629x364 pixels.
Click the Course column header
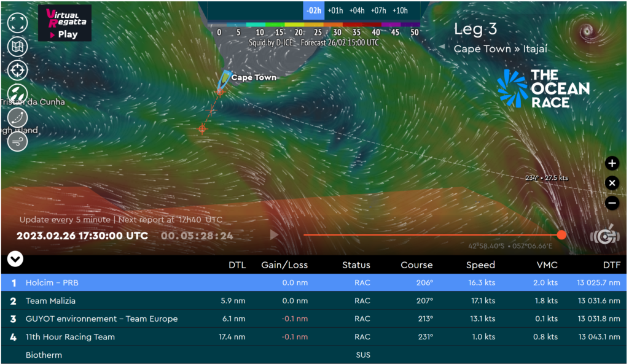click(417, 265)
